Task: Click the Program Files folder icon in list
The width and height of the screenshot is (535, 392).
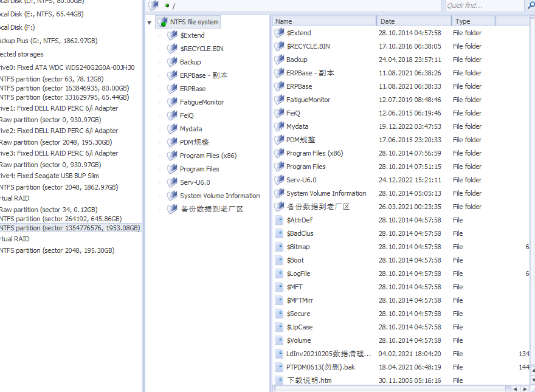Action: (x=279, y=167)
